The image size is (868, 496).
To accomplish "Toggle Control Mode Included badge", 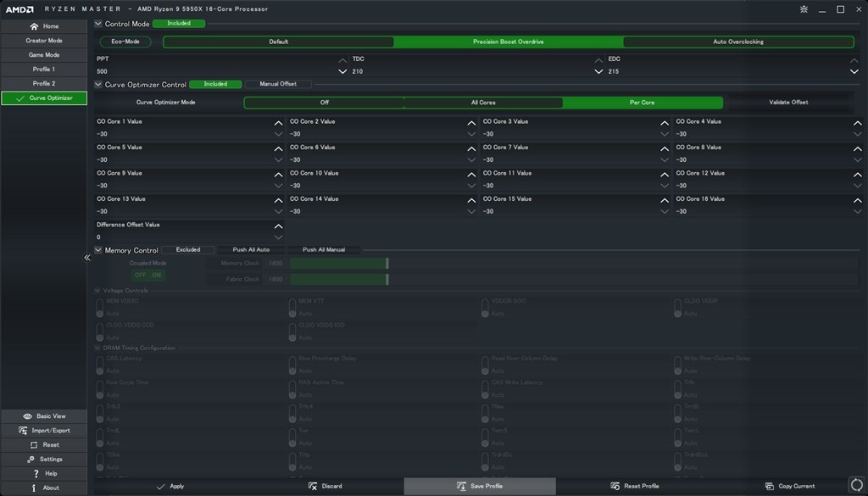I will click(x=179, y=24).
